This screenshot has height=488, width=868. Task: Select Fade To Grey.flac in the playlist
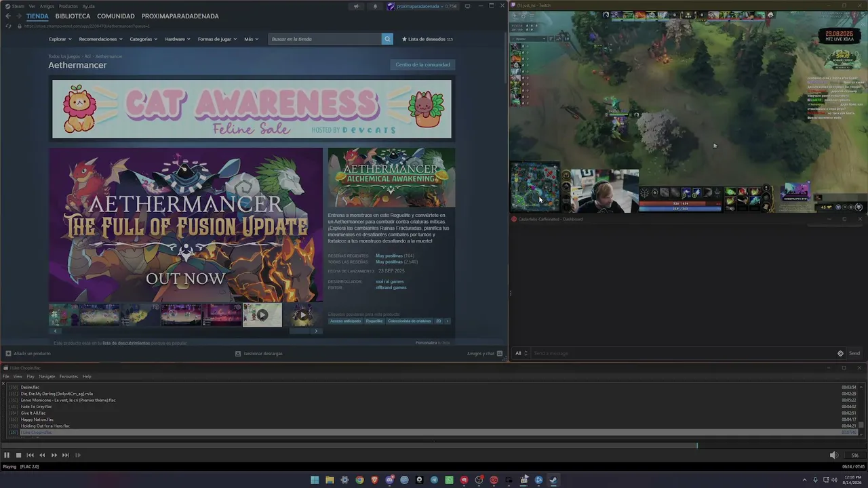tap(36, 407)
